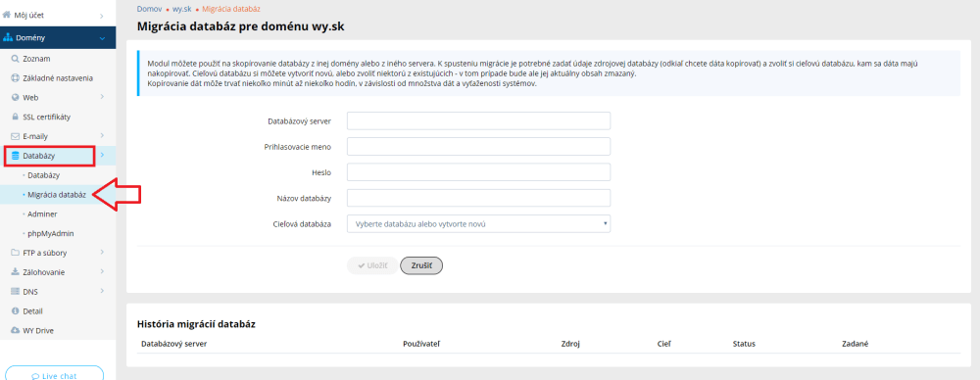This screenshot has width=980, height=380.
Task: Go to Domov breadcrumb link
Action: click(149, 10)
